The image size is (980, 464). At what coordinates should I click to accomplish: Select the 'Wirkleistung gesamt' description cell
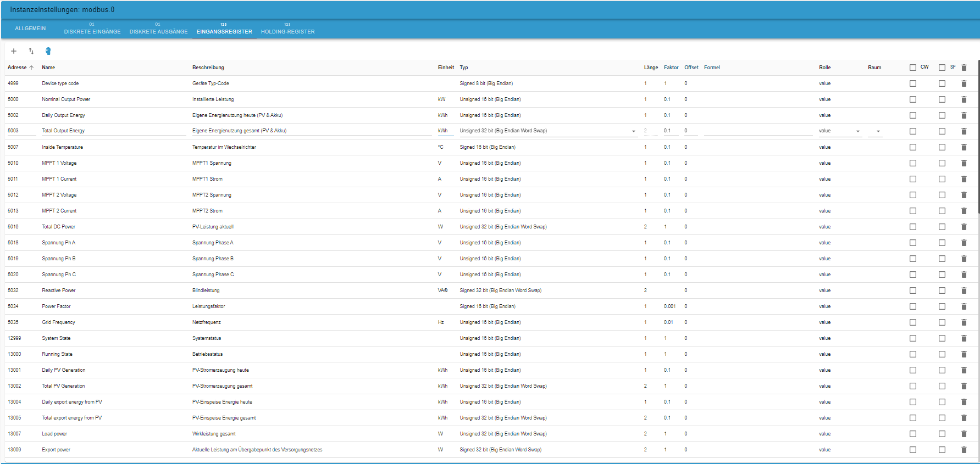(x=214, y=434)
